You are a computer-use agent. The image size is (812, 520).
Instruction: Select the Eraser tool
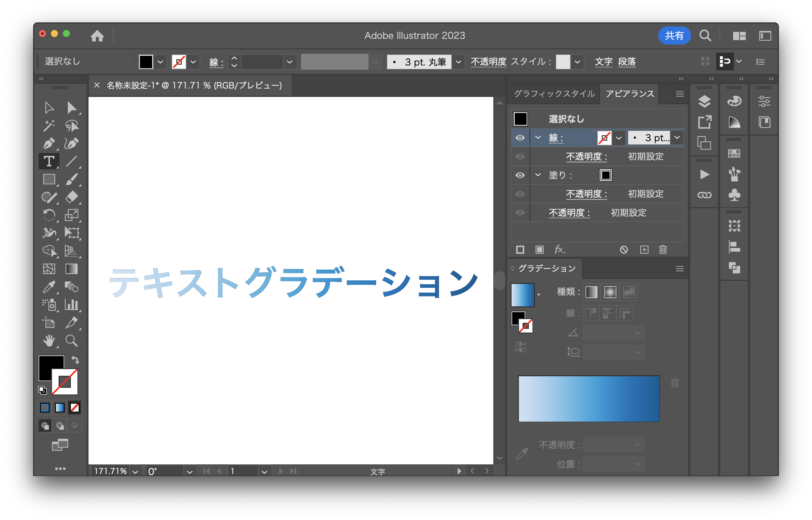click(x=71, y=197)
